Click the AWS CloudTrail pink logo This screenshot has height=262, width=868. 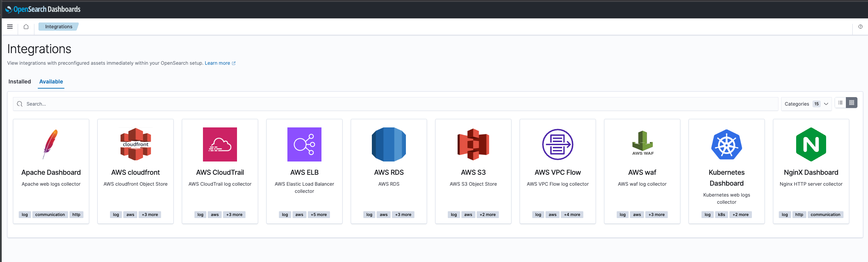tap(220, 144)
